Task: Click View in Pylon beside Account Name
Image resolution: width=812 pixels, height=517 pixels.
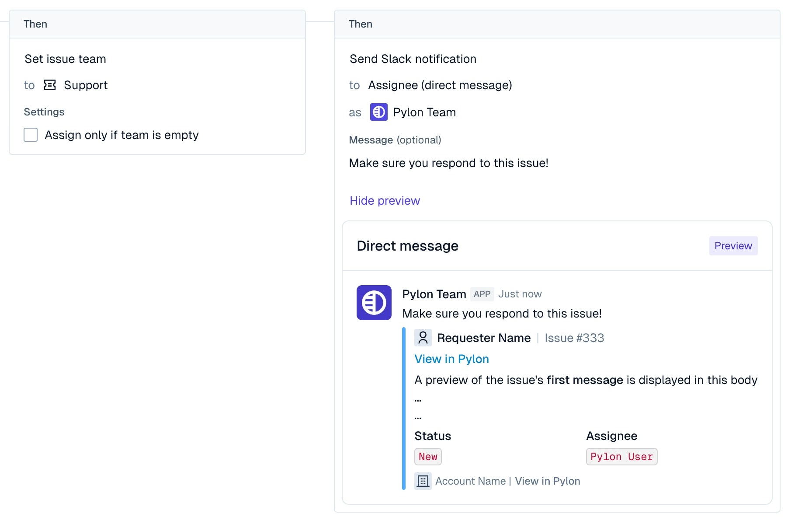Action: 548,481
